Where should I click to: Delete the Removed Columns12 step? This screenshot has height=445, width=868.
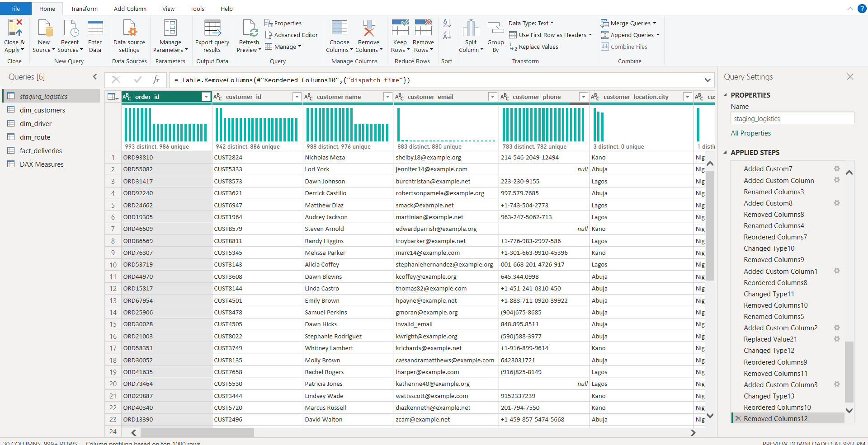point(738,418)
